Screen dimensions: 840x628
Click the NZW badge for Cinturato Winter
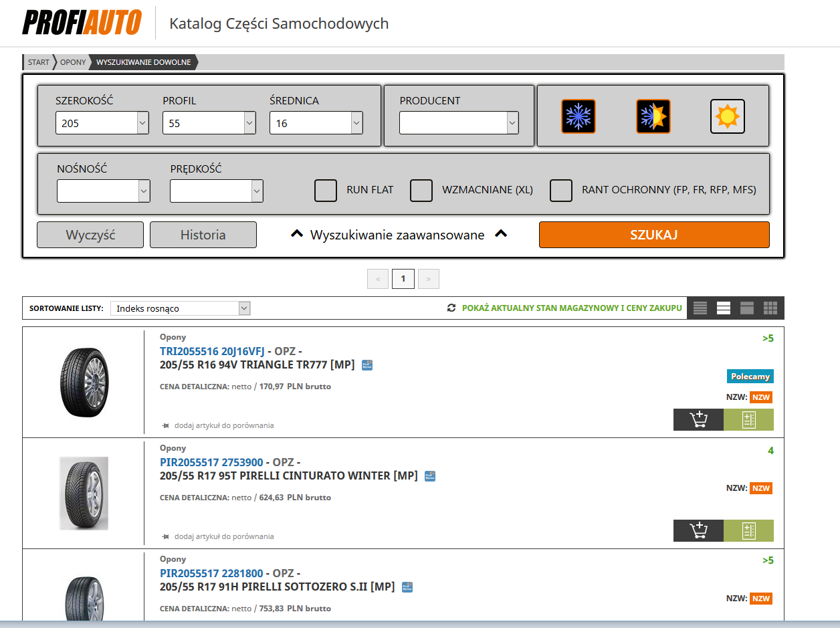[761, 488]
